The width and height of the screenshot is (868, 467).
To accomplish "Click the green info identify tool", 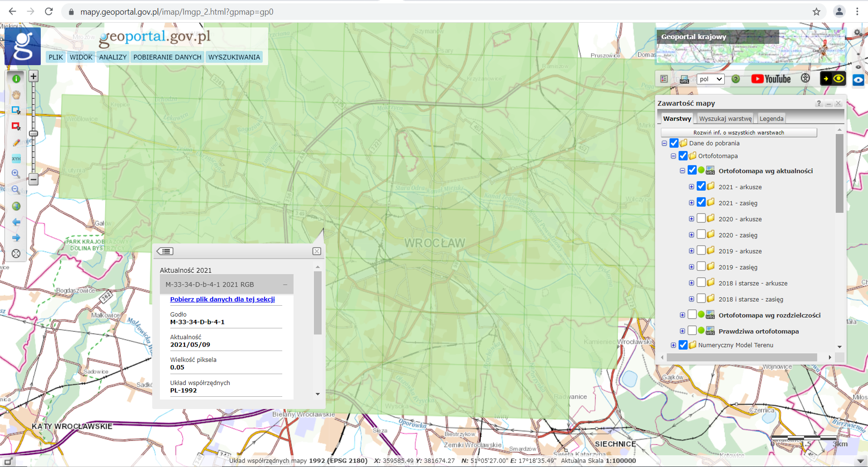I will (16, 79).
